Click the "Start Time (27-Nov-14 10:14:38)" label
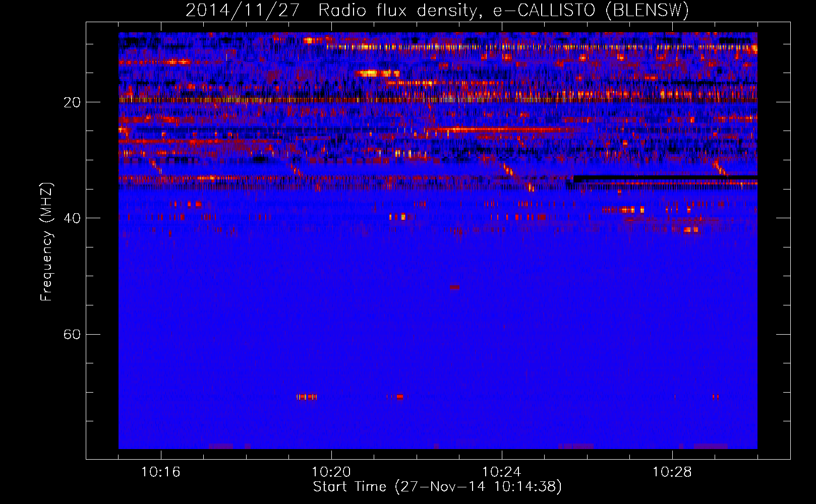The height and width of the screenshot is (504, 816). pos(437,487)
